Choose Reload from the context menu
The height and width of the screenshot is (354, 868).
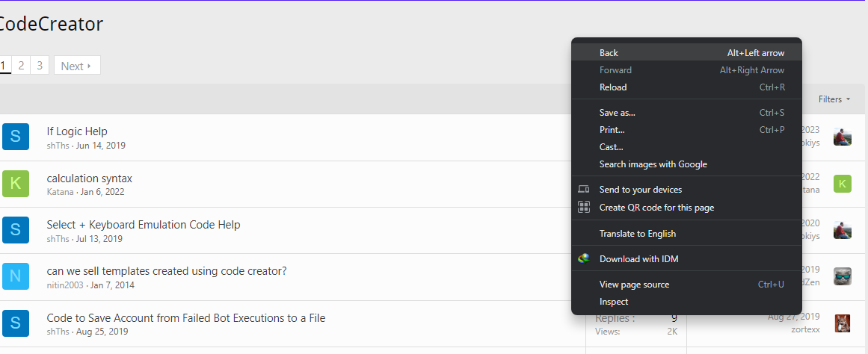tap(686, 87)
